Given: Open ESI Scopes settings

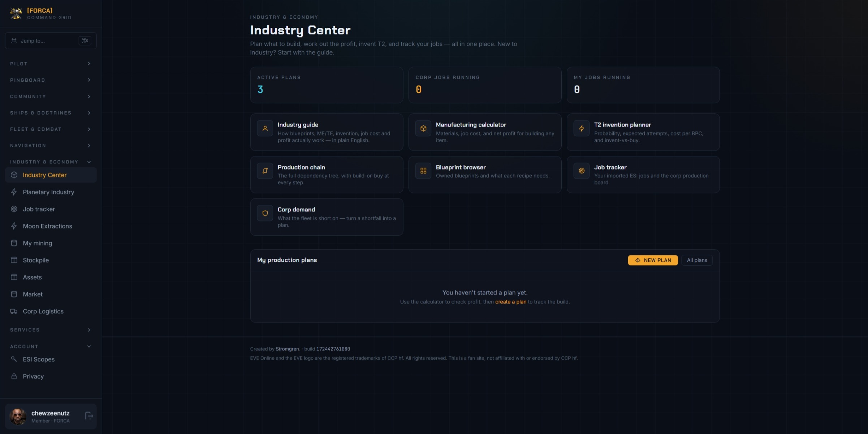Looking at the screenshot, I should click(51, 359).
